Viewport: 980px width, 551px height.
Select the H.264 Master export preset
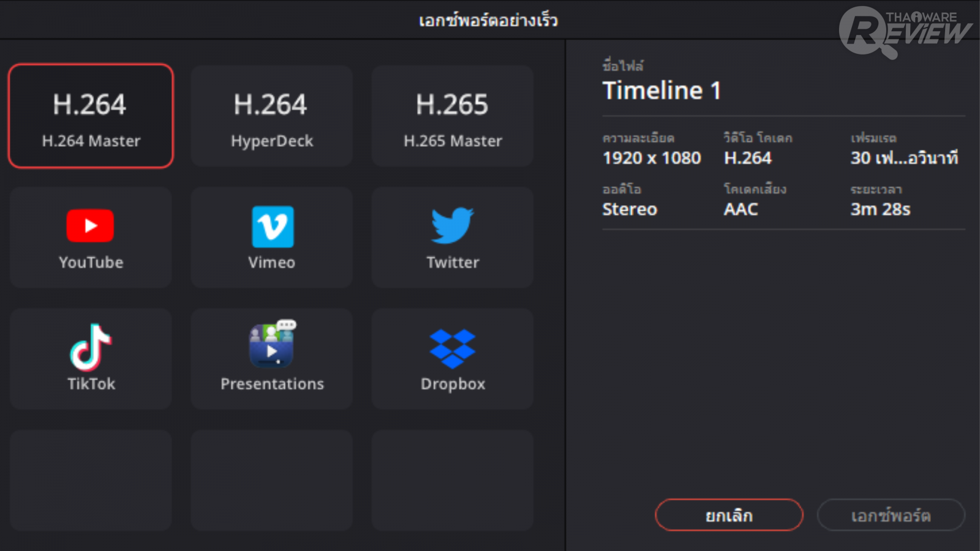[91, 116]
